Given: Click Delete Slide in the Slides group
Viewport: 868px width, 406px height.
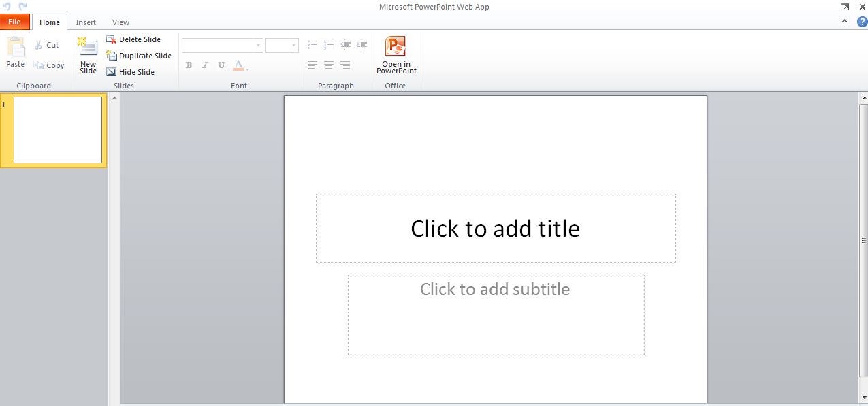Looking at the screenshot, I should (133, 39).
